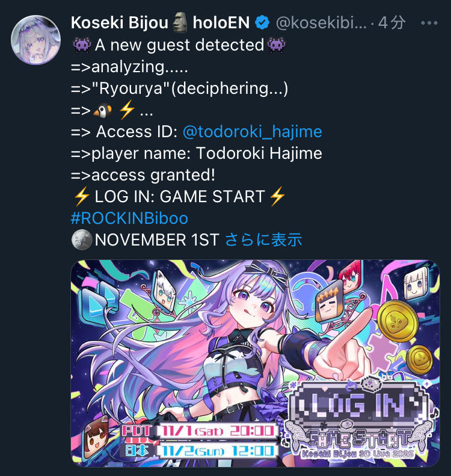This screenshot has height=476, width=451.
Task: Click the space invader emoji after "detected"
Action: (x=276, y=45)
